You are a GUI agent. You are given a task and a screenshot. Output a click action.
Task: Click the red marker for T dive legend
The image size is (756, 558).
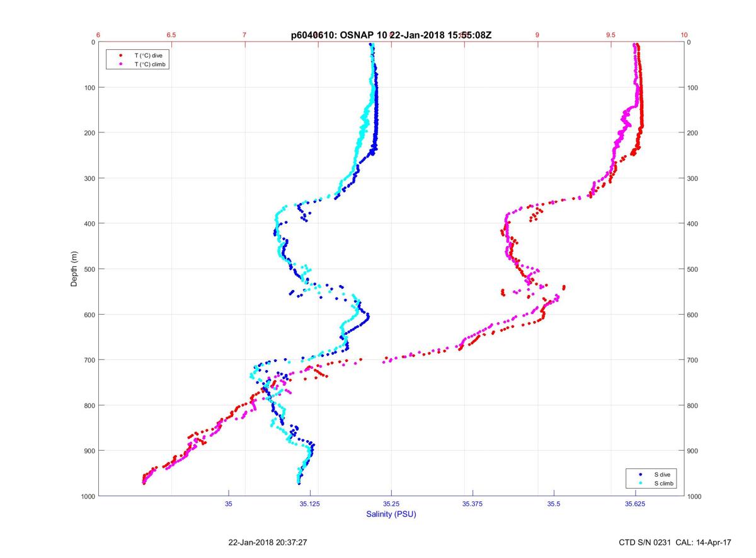(120, 55)
